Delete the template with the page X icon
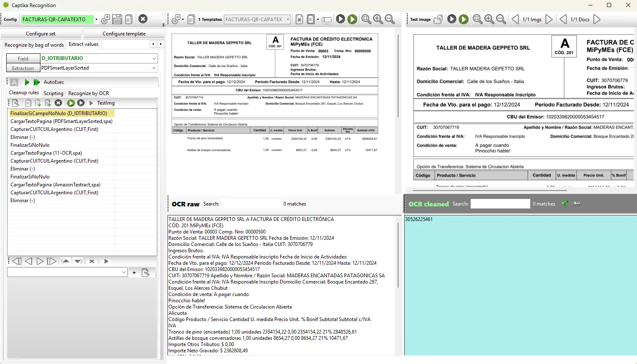 point(299,19)
